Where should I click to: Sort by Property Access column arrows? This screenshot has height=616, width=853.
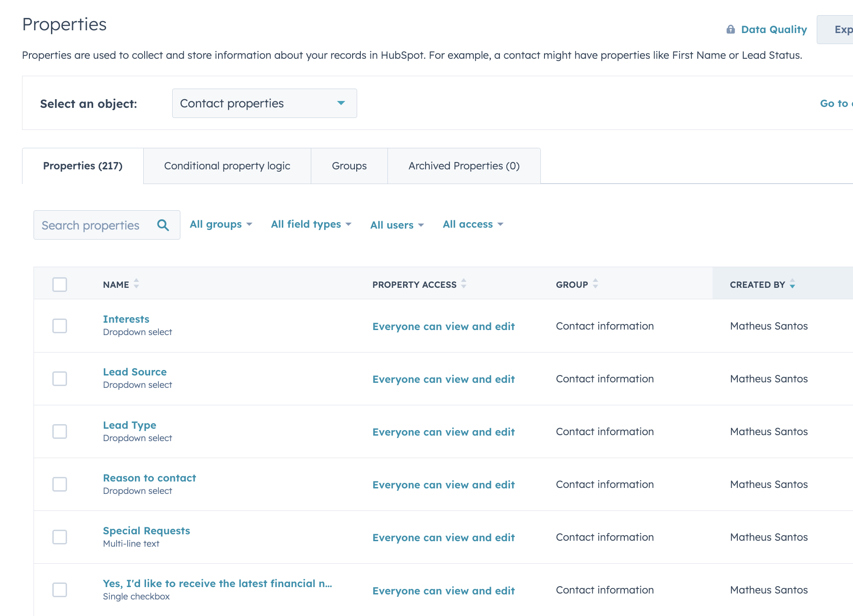pyautogui.click(x=464, y=284)
